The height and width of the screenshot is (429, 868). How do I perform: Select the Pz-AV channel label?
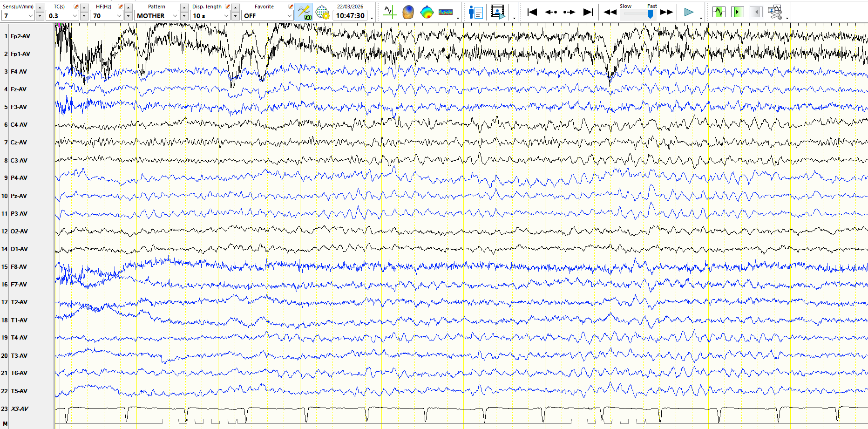tap(19, 196)
